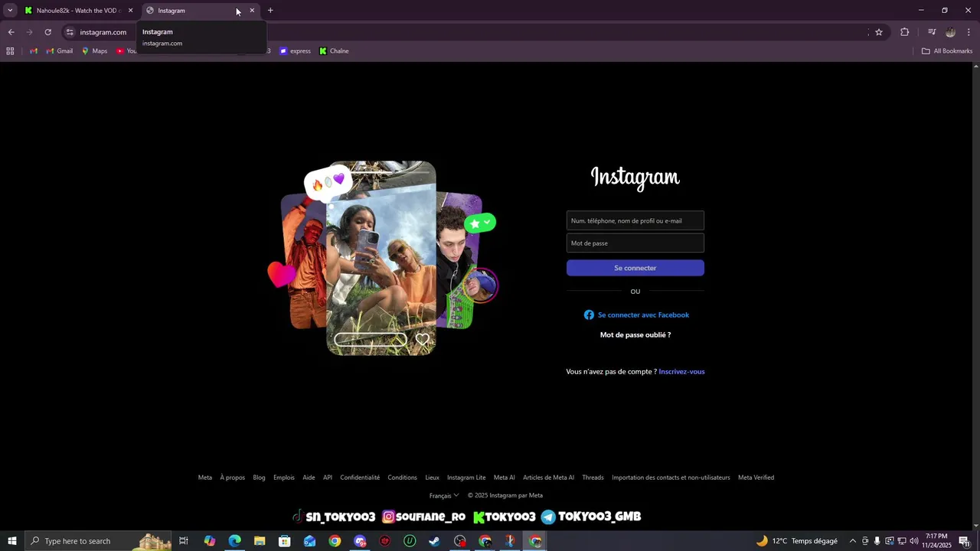
Task: Open the volume tray icon
Action: [x=914, y=541]
